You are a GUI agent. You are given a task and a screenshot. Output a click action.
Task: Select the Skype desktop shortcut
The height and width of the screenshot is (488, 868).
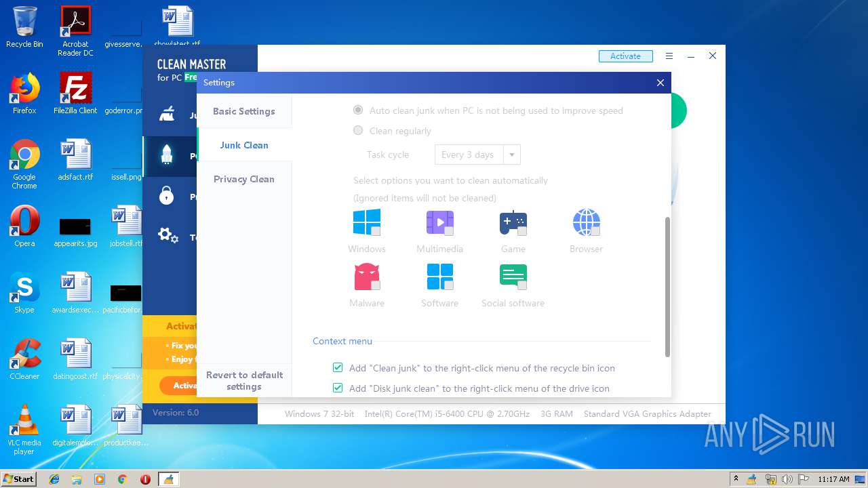24,293
